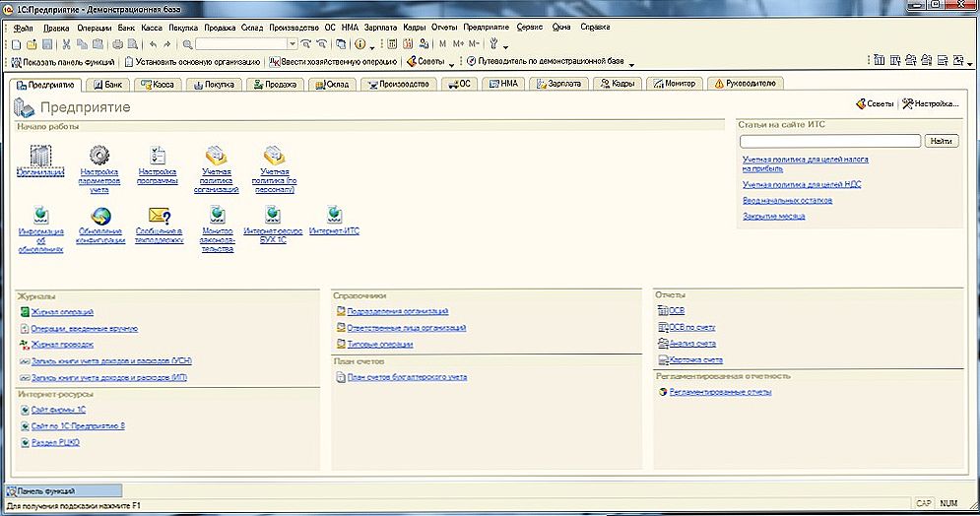Select Панель функций window in bottom bar
Image resolution: width=980 pixels, height=516 pixels.
click(x=64, y=491)
